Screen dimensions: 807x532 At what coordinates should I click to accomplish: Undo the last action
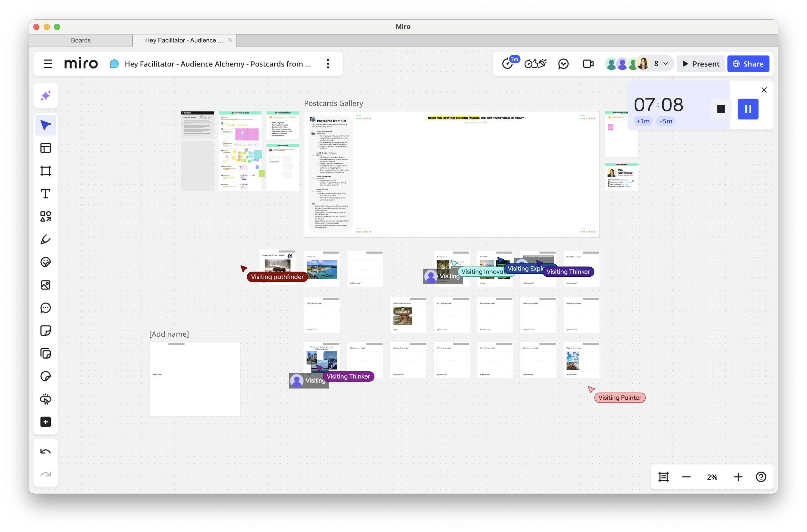click(46, 452)
